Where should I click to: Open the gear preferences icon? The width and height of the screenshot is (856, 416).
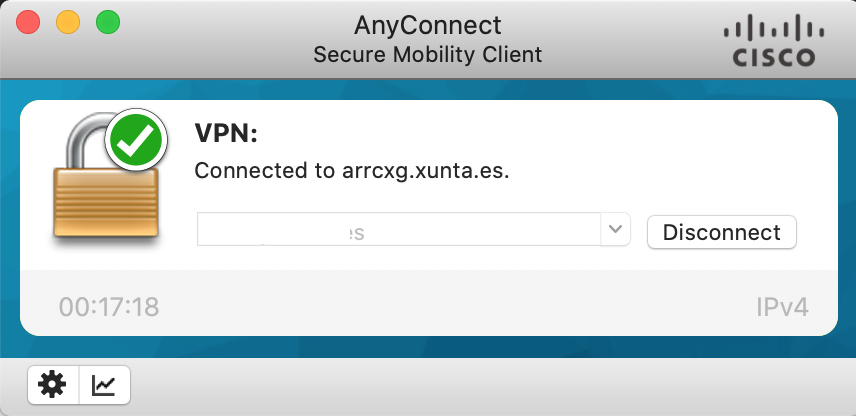click(53, 384)
